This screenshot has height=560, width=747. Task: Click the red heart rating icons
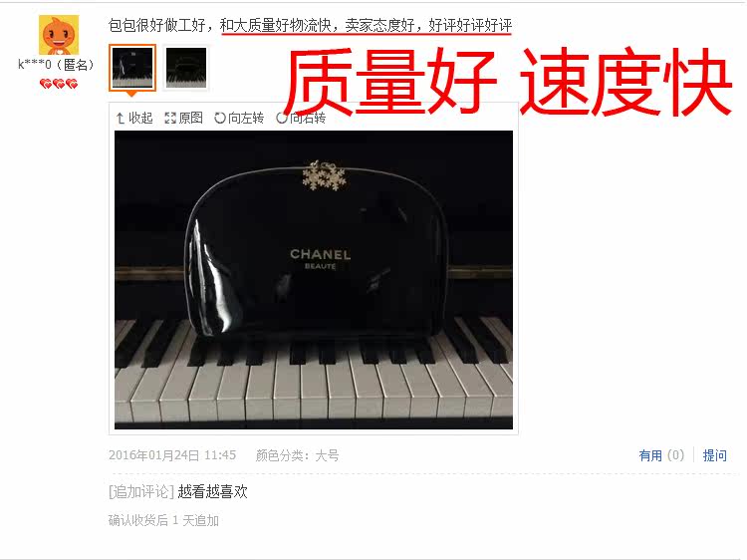[x=59, y=84]
